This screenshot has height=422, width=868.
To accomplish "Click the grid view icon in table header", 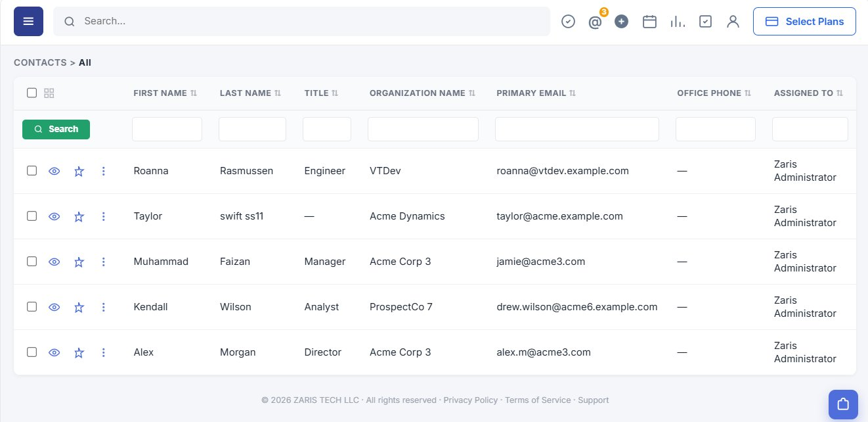I will point(49,93).
